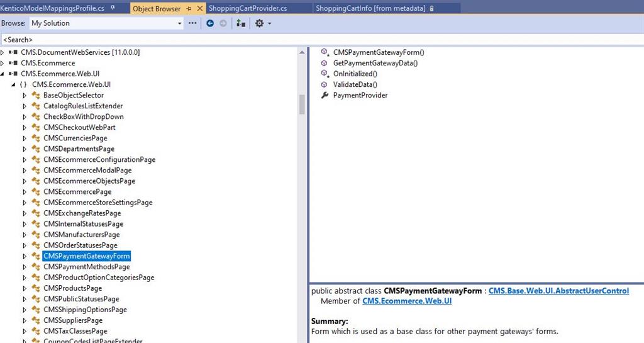Expand the CMS.Ecommerce assembly node
This screenshot has width=644, height=343.
3,63
